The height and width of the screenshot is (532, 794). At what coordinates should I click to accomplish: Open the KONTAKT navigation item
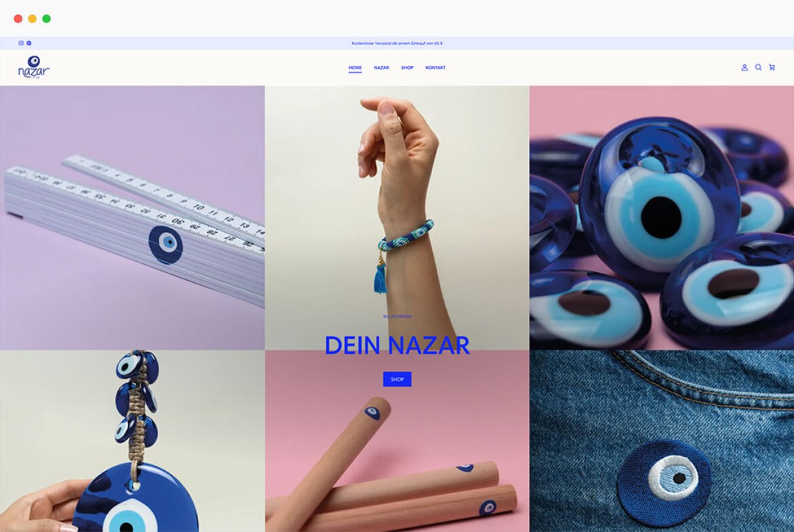pos(435,68)
